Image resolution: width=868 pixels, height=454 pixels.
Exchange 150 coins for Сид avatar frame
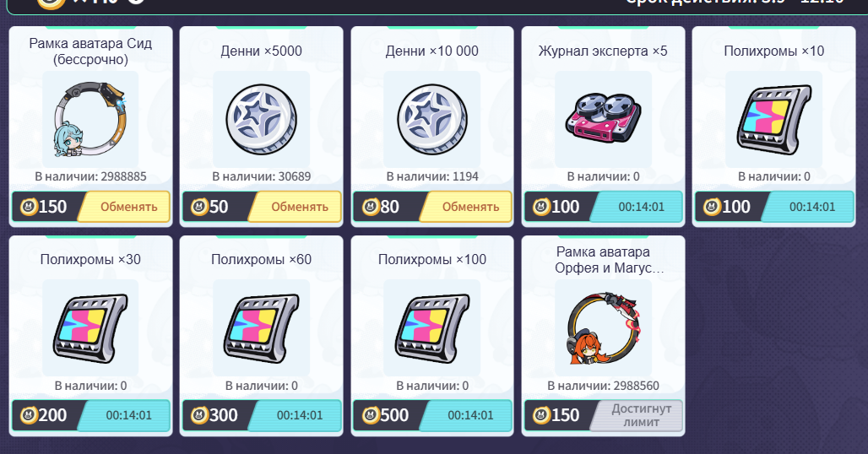pos(123,207)
